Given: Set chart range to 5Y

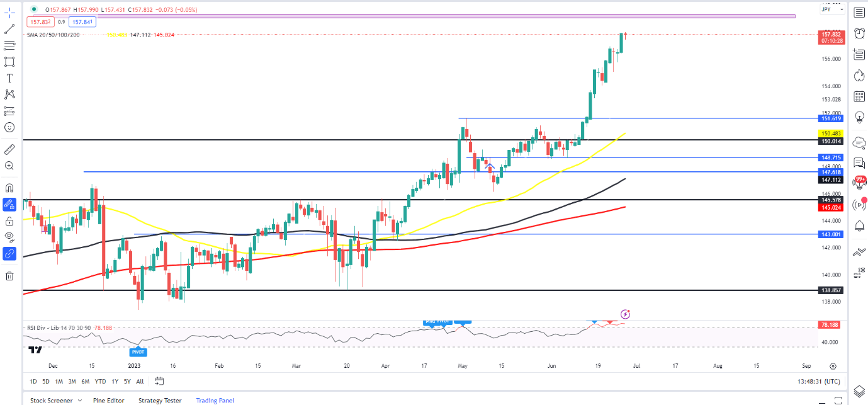Looking at the screenshot, I should pyautogui.click(x=128, y=381).
